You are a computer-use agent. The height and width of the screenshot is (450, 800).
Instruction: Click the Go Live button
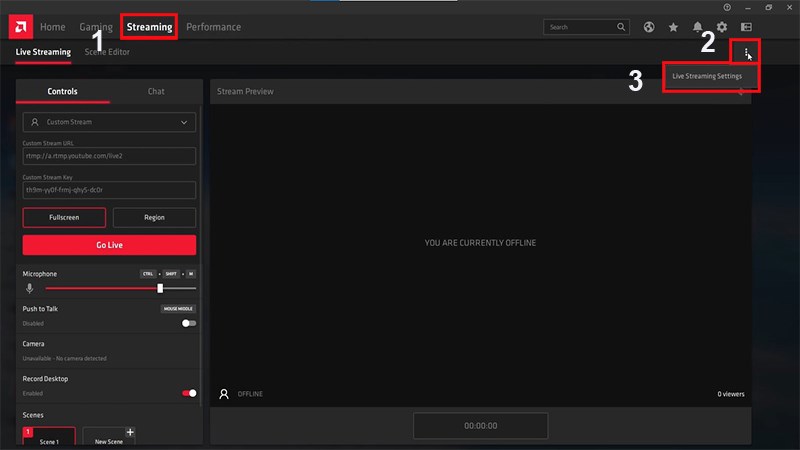(109, 245)
